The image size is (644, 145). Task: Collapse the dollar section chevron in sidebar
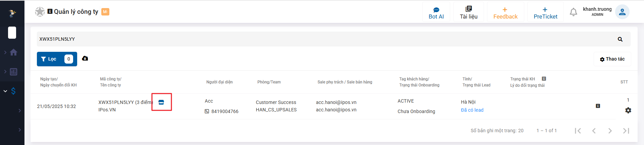click(x=5, y=91)
